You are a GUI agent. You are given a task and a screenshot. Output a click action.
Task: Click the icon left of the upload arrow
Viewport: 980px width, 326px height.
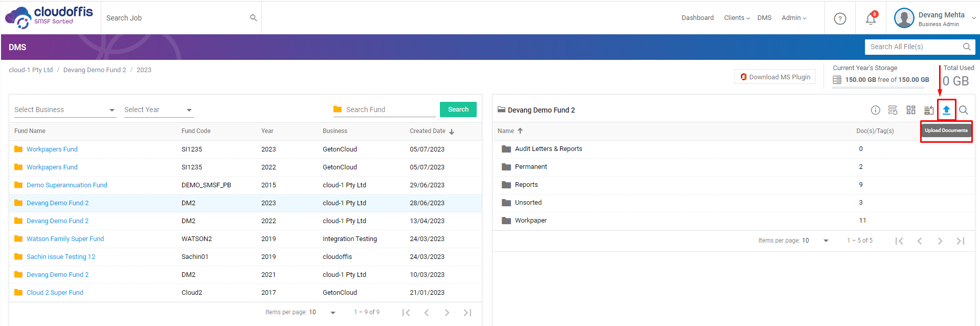(929, 110)
